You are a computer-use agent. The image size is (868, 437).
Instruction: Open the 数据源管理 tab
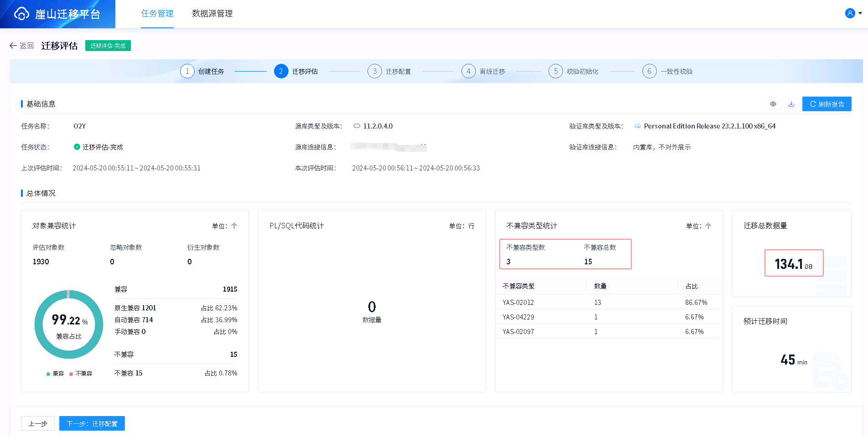(x=212, y=14)
